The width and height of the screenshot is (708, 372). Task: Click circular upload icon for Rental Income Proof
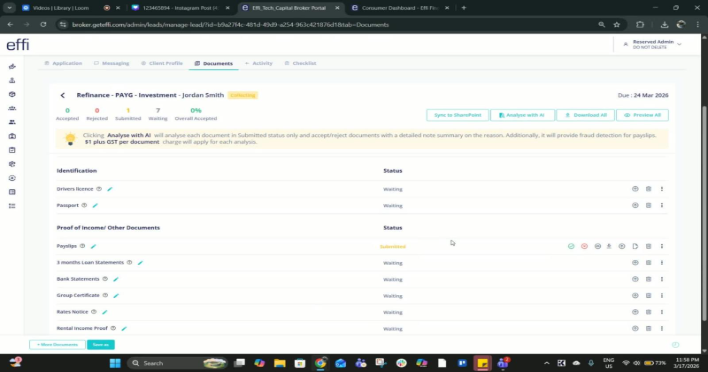(635, 329)
